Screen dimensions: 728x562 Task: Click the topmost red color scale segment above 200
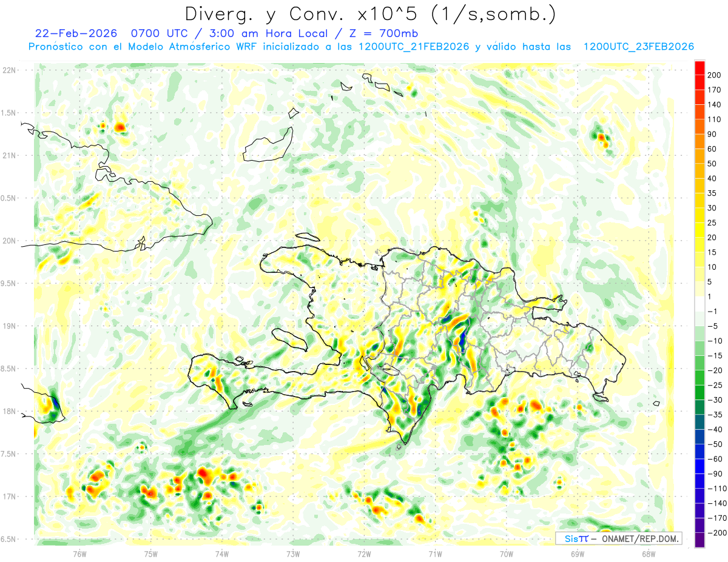[699, 67]
